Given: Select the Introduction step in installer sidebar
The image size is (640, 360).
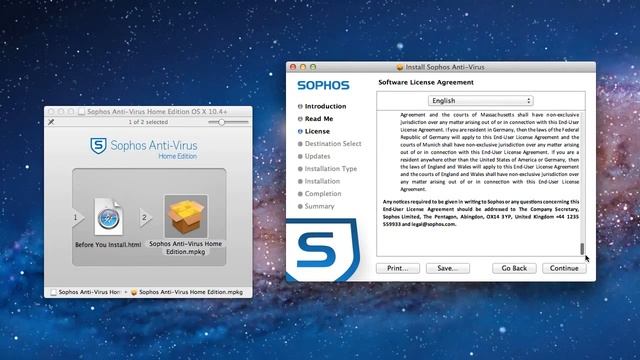Looking at the screenshot, I should pyautogui.click(x=325, y=106).
